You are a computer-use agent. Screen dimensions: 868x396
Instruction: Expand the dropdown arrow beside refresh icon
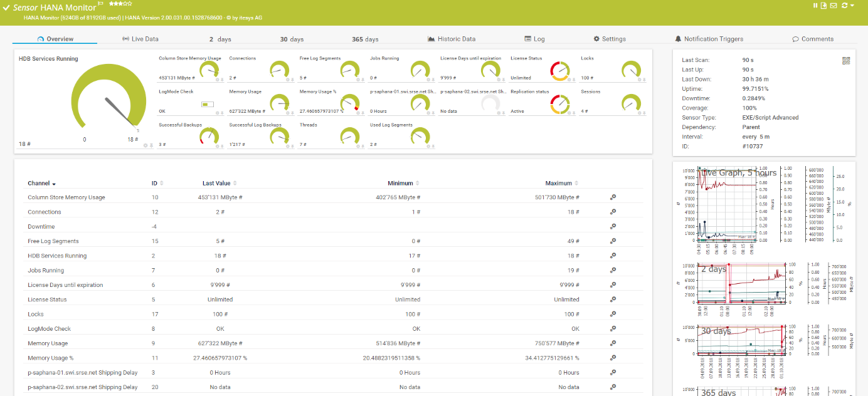click(853, 6)
